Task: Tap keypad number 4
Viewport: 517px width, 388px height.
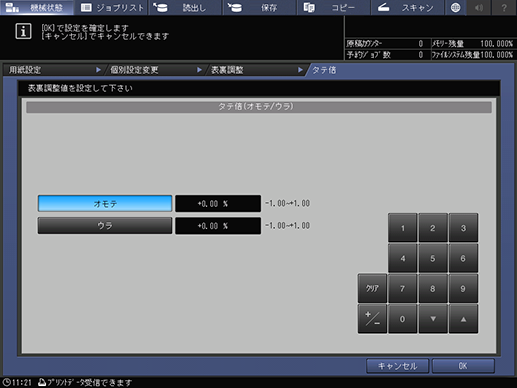Action: 402,258
